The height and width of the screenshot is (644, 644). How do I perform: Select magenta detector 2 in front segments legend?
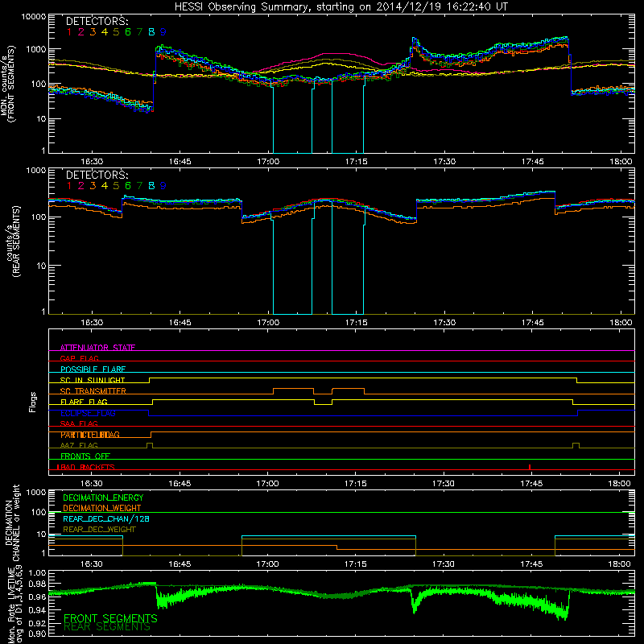(81, 31)
